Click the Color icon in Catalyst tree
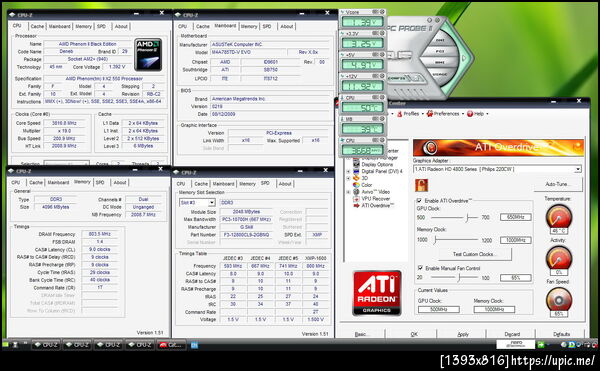Image resolution: width=600 pixels, height=371 pixels. click(356, 185)
